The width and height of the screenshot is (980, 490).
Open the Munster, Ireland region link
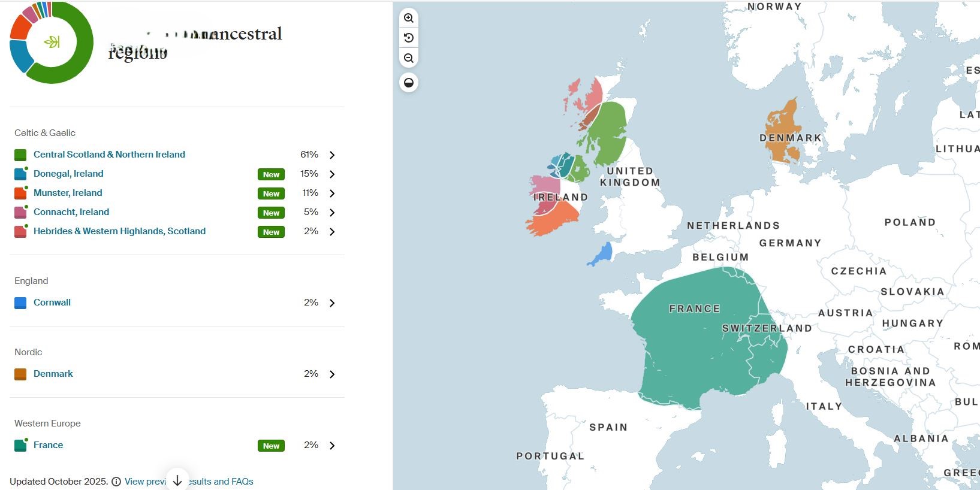68,193
